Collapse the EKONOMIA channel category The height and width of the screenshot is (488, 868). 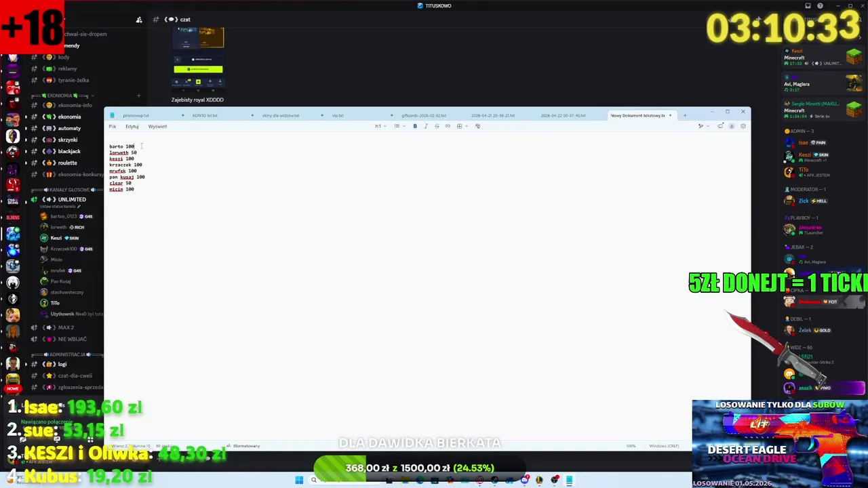[x=62, y=96]
